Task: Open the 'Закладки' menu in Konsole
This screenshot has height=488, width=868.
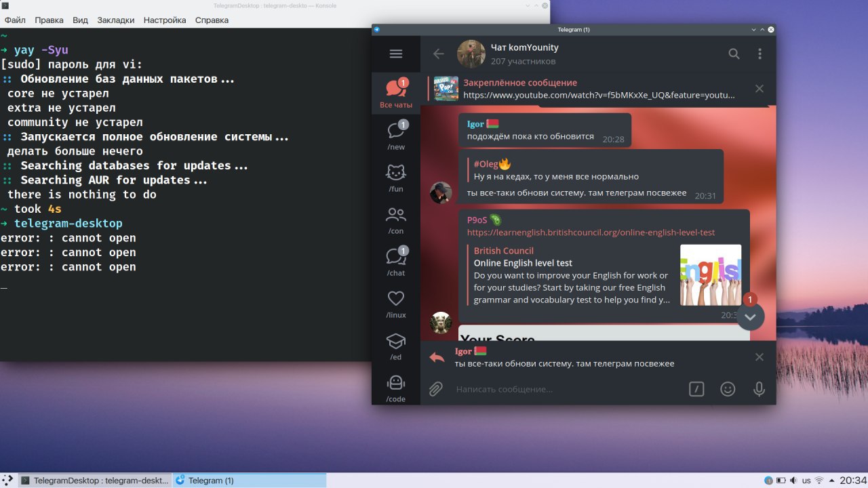Action: coord(116,20)
